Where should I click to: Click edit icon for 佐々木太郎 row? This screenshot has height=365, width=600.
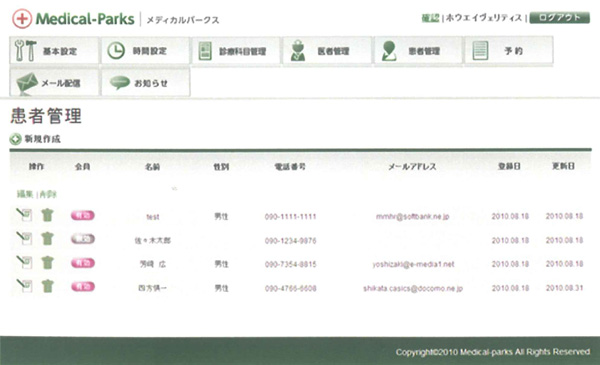tap(24, 238)
